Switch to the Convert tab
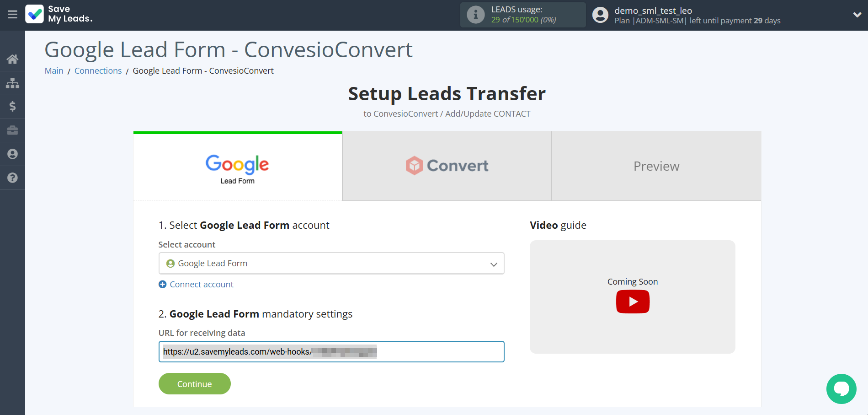The height and width of the screenshot is (415, 868). pyautogui.click(x=447, y=166)
